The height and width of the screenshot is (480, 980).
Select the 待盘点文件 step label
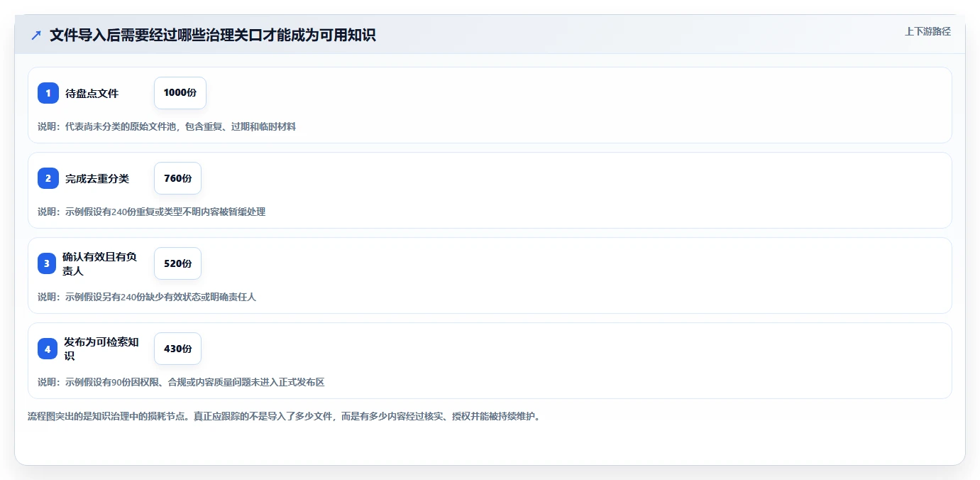(x=92, y=93)
